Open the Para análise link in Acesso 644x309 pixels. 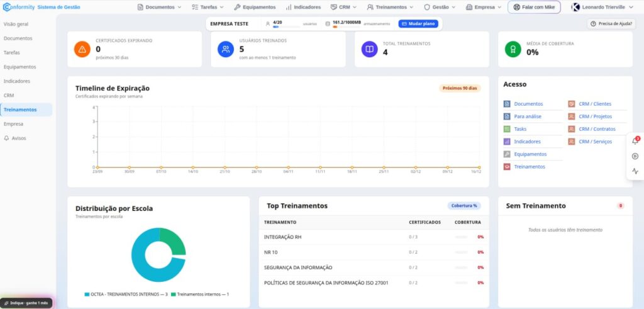pyautogui.click(x=528, y=116)
